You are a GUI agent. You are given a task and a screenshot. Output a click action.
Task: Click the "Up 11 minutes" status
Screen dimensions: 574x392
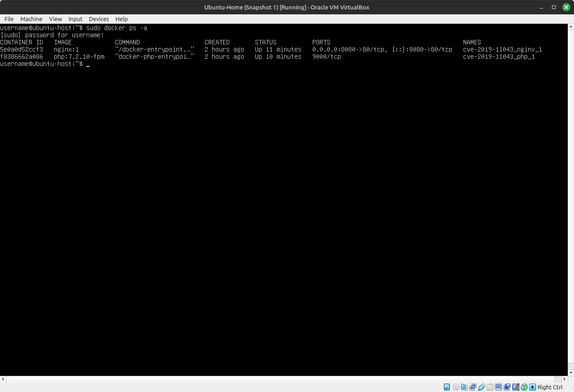point(278,49)
